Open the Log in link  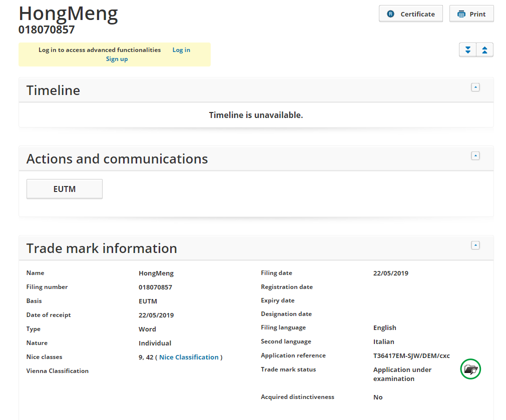pos(181,50)
